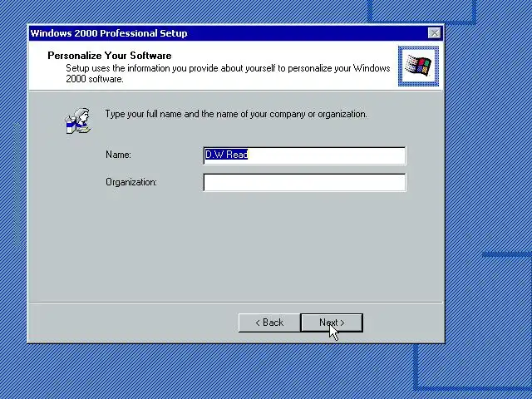Click the 'Type your full name' instruction text
532x399 pixels.
pos(236,114)
